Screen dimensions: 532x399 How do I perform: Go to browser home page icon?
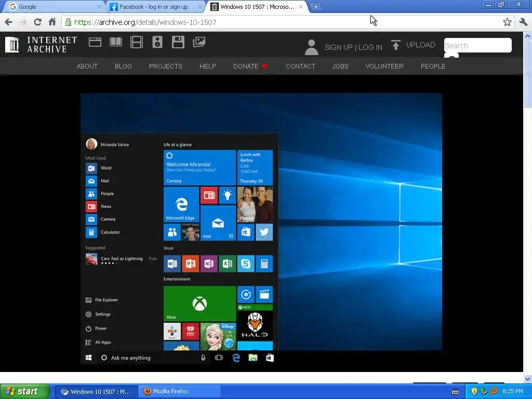pyautogui.click(x=52, y=22)
